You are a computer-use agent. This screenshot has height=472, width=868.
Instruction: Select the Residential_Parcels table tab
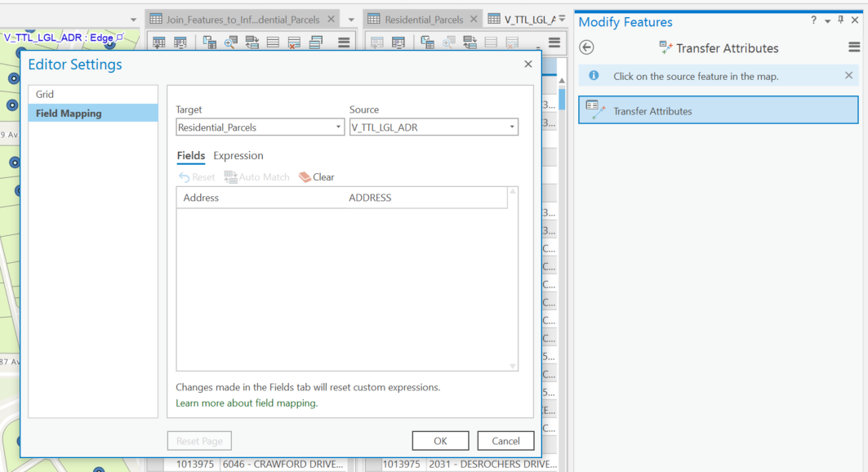422,18
